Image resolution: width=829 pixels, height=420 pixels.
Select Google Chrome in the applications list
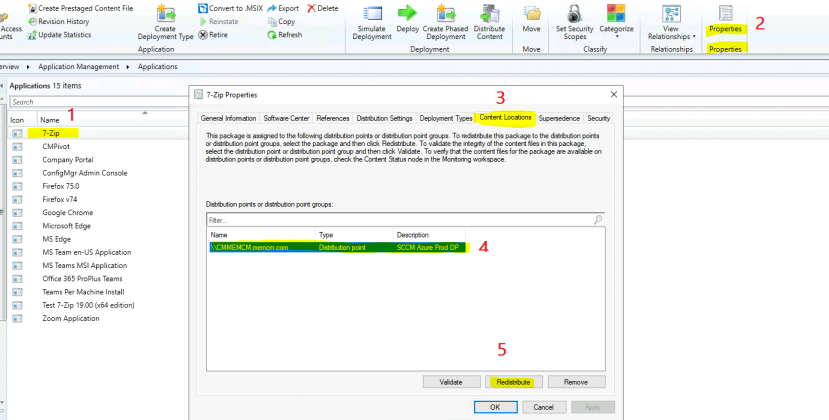point(67,212)
